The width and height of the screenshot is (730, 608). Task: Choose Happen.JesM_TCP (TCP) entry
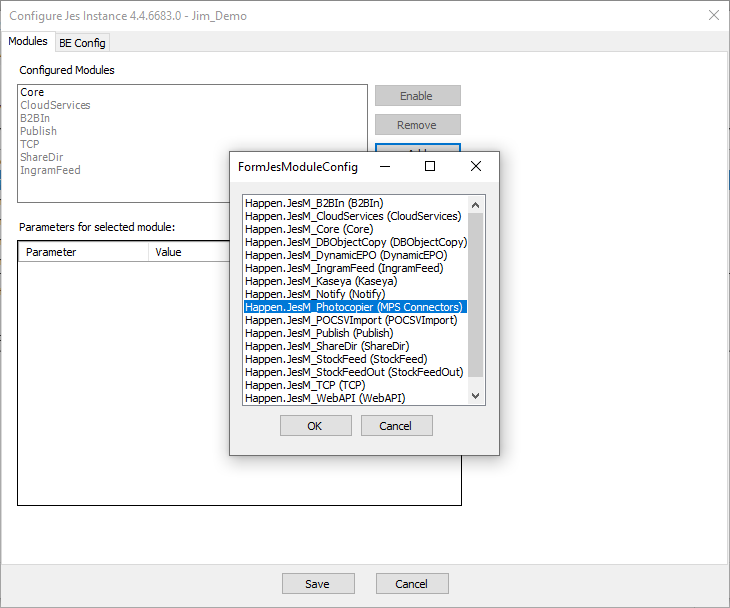(305, 385)
